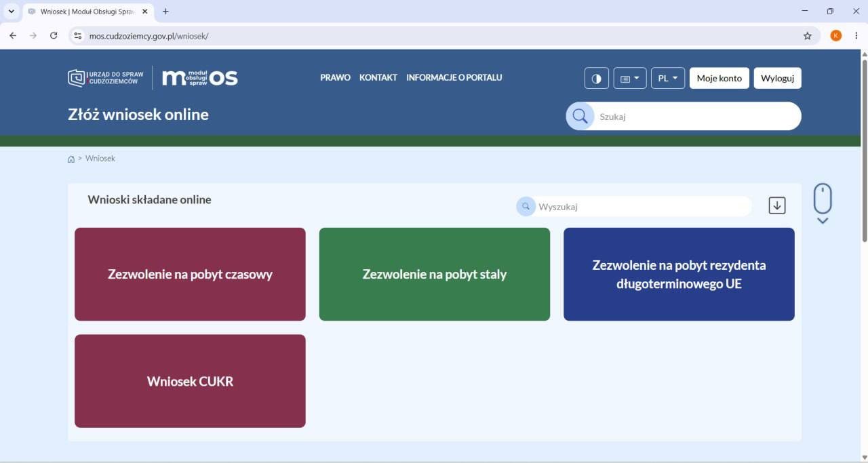868x463 pixels.
Task: Bookmark this page with star icon
Action: tap(807, 36)
